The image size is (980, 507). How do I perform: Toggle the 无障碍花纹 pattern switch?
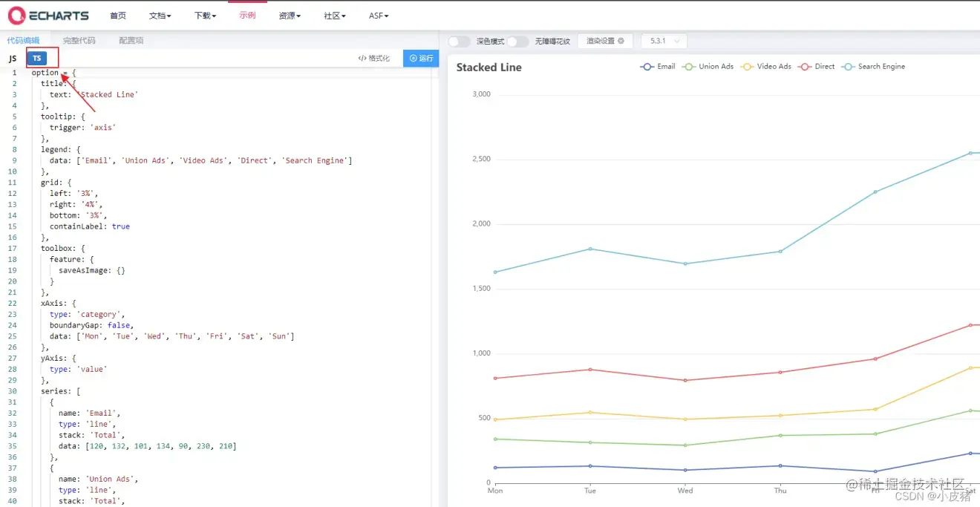point(517,41)
